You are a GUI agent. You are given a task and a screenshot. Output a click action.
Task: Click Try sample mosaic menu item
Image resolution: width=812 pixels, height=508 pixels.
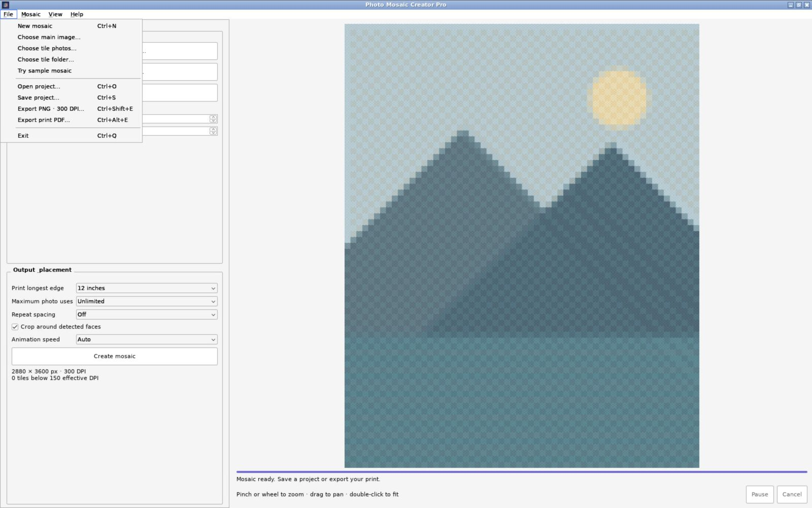pos(72,71)
